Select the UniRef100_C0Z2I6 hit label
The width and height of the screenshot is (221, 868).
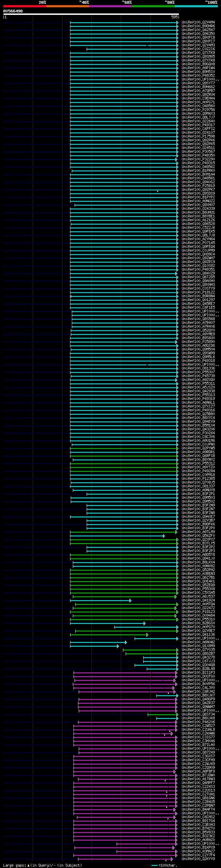(x=198, y=49)
